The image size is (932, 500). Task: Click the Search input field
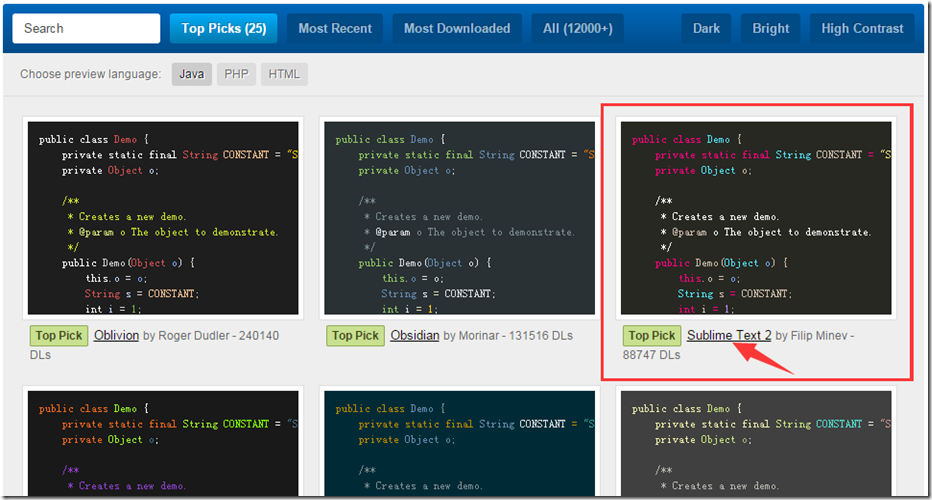(86, 29)
